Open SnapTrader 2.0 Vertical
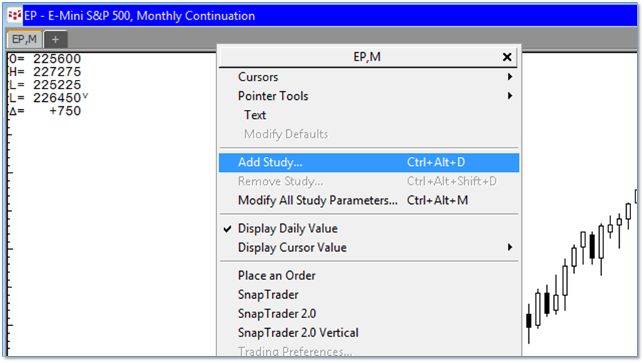This screenshot has width=644, height=363. (369, 332)
